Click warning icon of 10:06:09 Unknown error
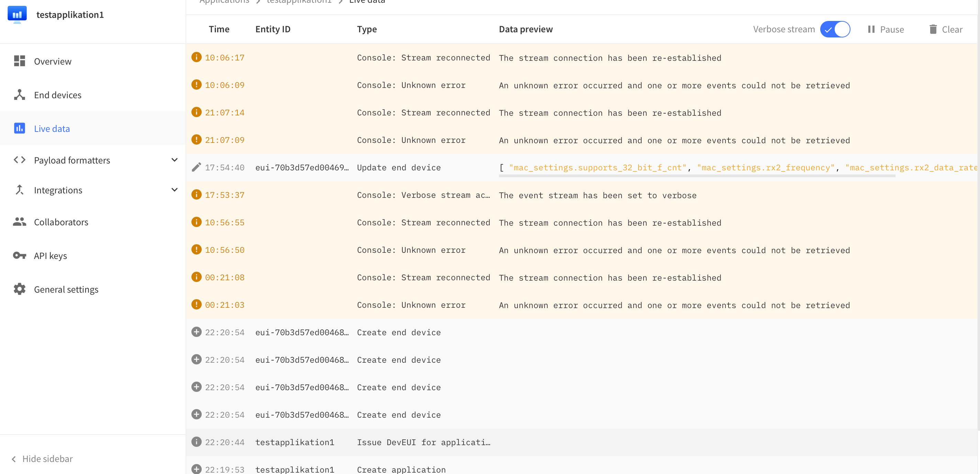The width and height of the screenshot is (980, 474). tap(196, 85)
